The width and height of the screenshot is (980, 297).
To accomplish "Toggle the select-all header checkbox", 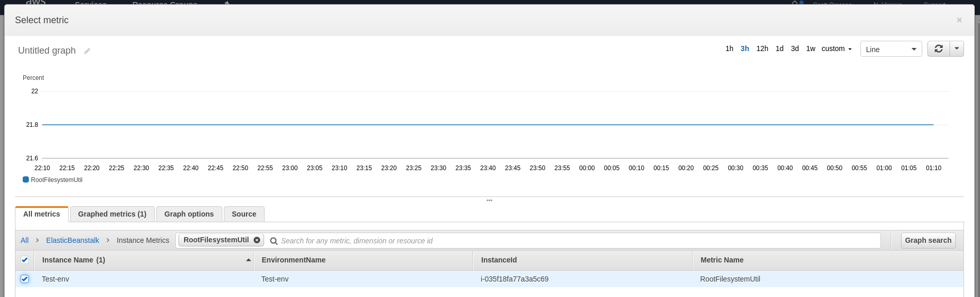I will pos(25,260).
